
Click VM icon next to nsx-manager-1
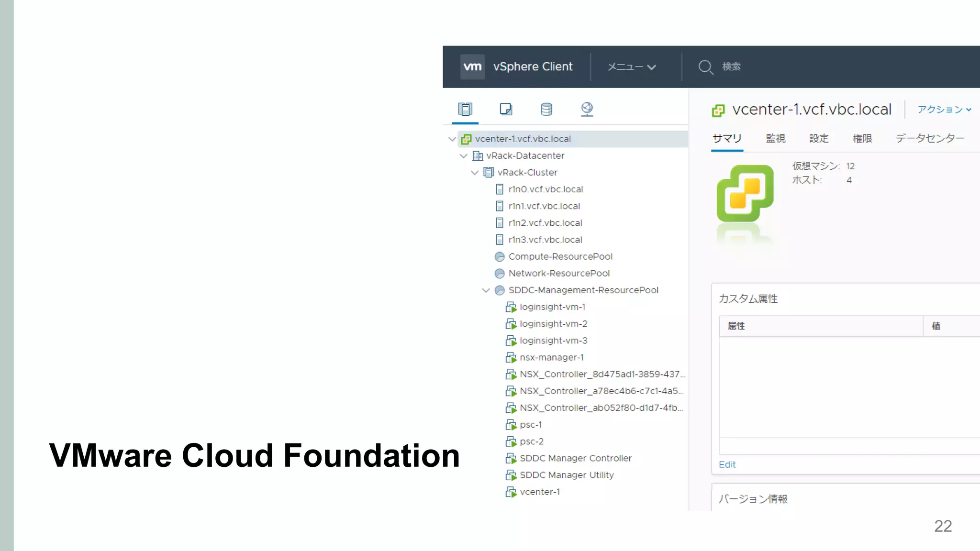point(511,357)
